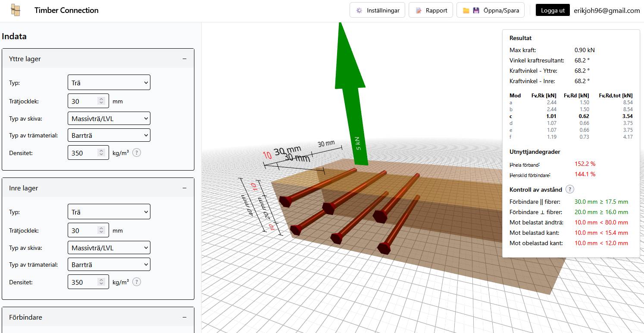Screen dimensions: 644x333
Task: Click the Timber Connection logo icon
Action: coord(16,10)
